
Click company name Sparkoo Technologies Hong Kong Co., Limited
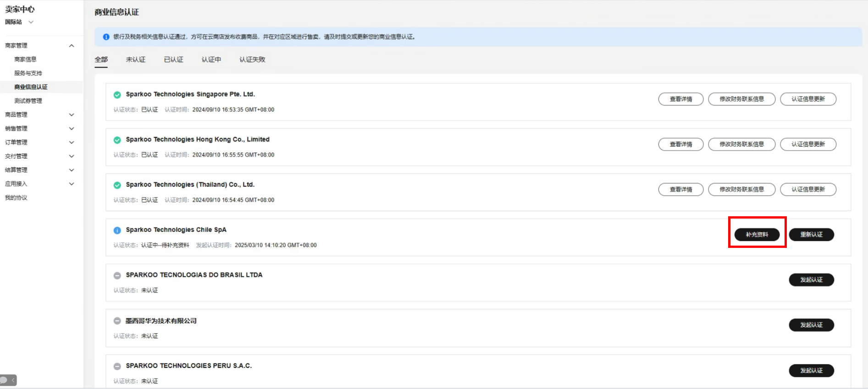(198, 139)
